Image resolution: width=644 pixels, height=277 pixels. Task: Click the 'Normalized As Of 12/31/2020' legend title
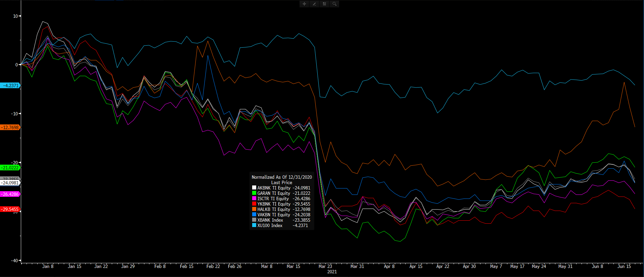[282, 177]
